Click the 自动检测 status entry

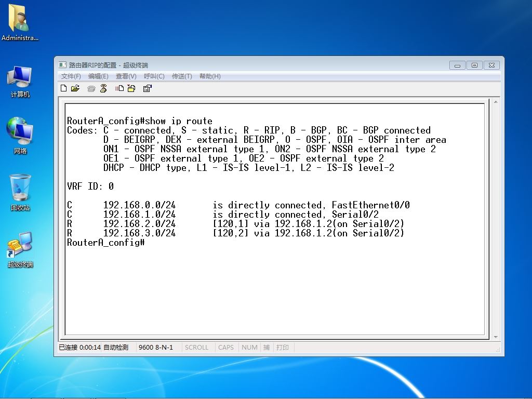(116, 348)
